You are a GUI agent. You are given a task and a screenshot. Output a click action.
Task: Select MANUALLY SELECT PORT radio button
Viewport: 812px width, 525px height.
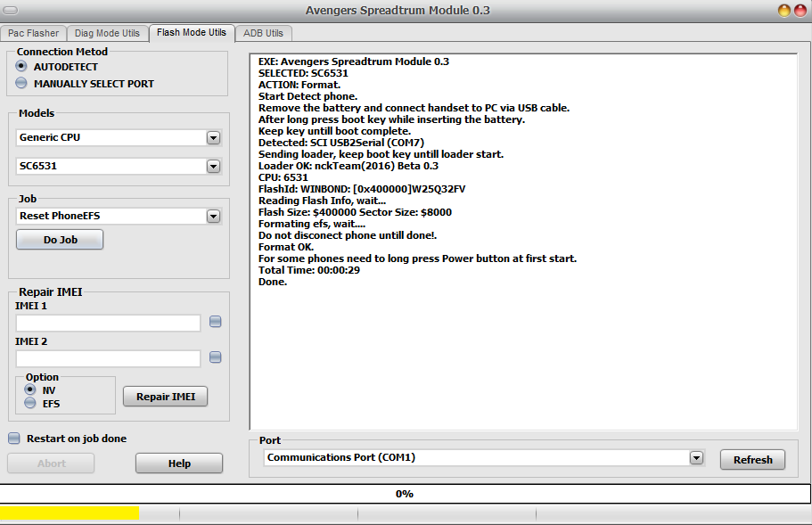[21, 83]
